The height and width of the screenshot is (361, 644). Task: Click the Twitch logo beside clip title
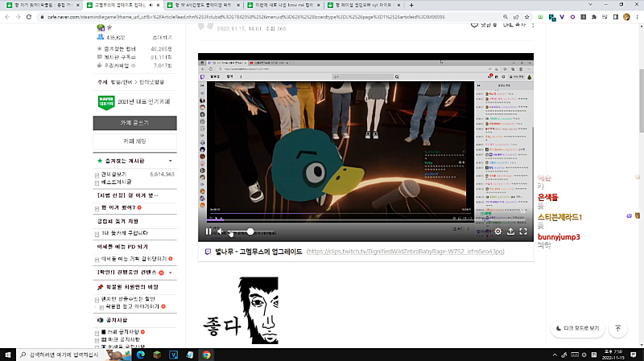pyautogui.click(x=208, y=252)
